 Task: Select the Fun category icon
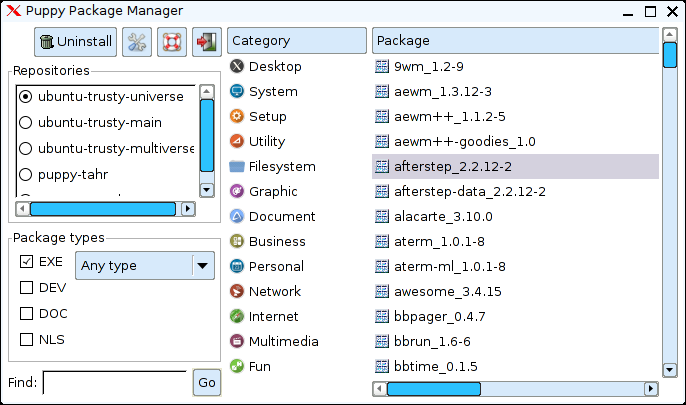[237, 366]
